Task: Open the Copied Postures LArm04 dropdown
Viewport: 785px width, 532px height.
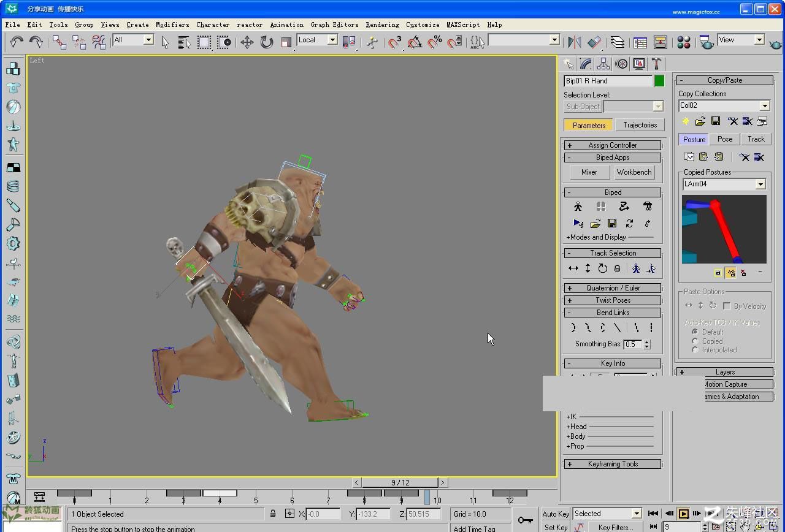Action: 760,184
